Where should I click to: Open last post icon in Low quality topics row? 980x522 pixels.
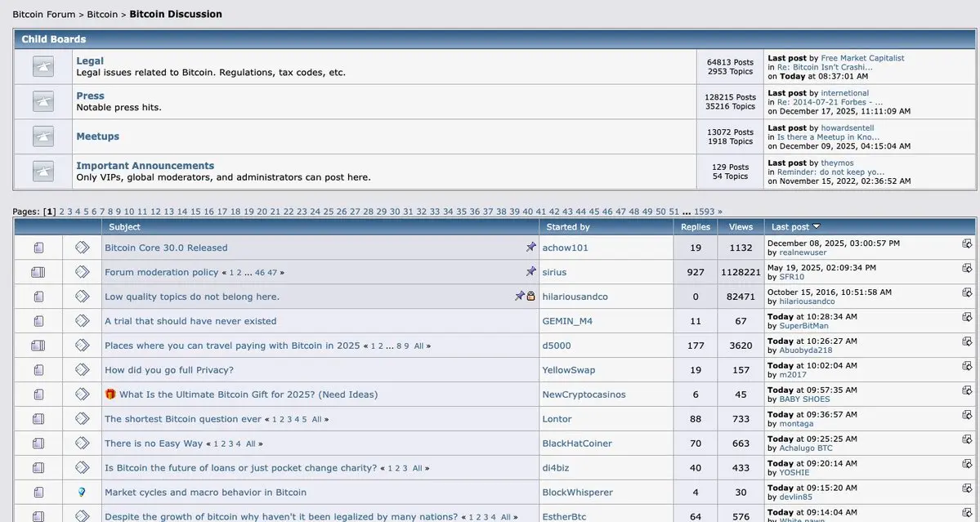[967, 292]
